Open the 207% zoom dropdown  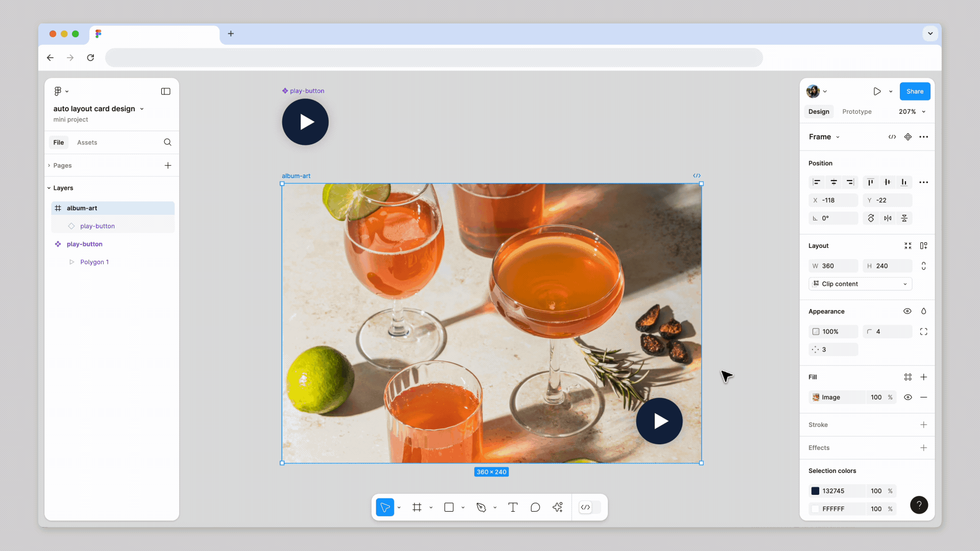coord(912,112)
